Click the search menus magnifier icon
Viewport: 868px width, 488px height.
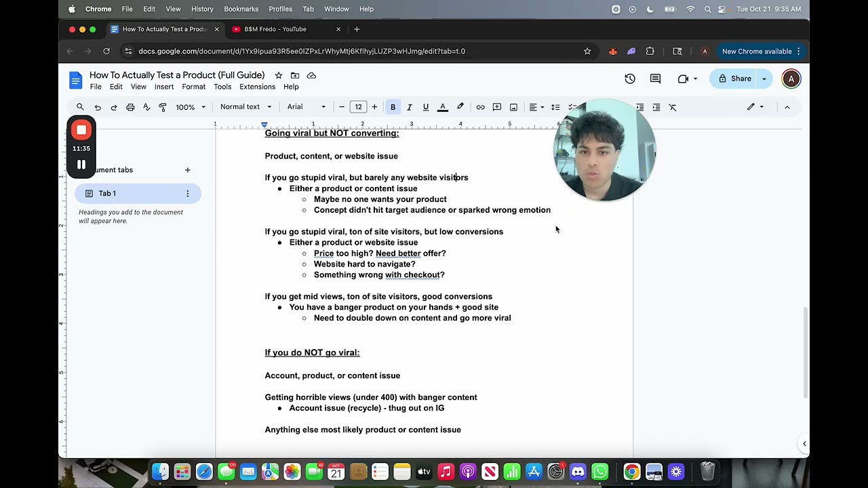(x=80, y=107)
